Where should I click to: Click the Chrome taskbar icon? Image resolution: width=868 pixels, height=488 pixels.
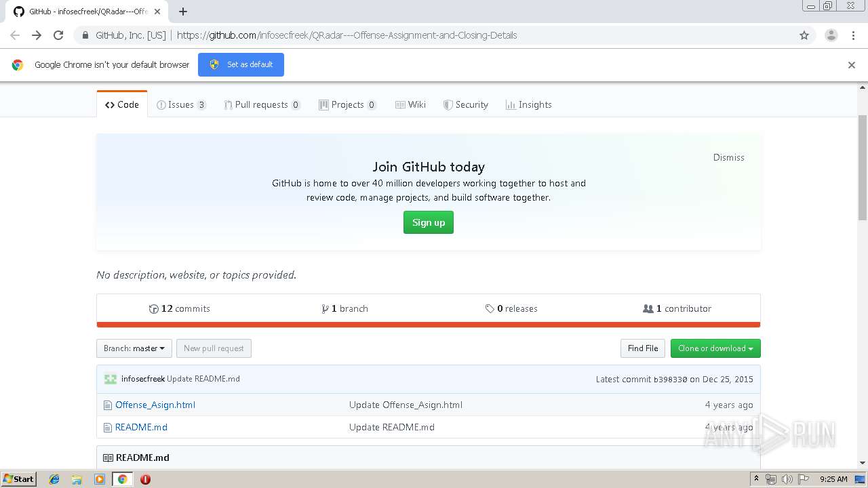[122, 479]
